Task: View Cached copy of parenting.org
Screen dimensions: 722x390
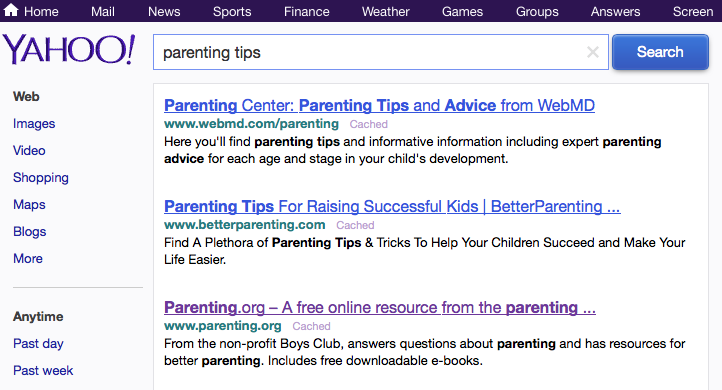Action: click(x=311, y=326)
